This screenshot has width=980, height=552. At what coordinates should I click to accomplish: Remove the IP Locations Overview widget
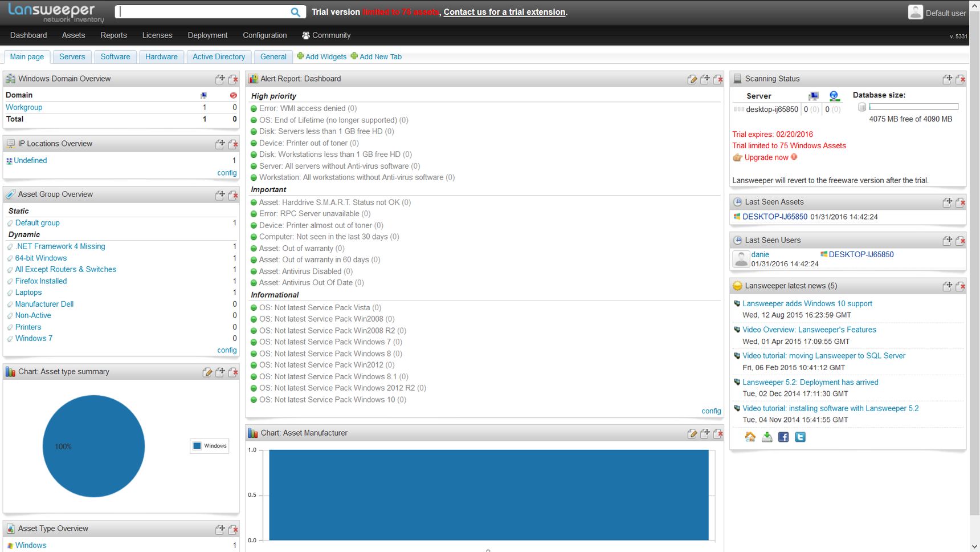coord(233,144)
